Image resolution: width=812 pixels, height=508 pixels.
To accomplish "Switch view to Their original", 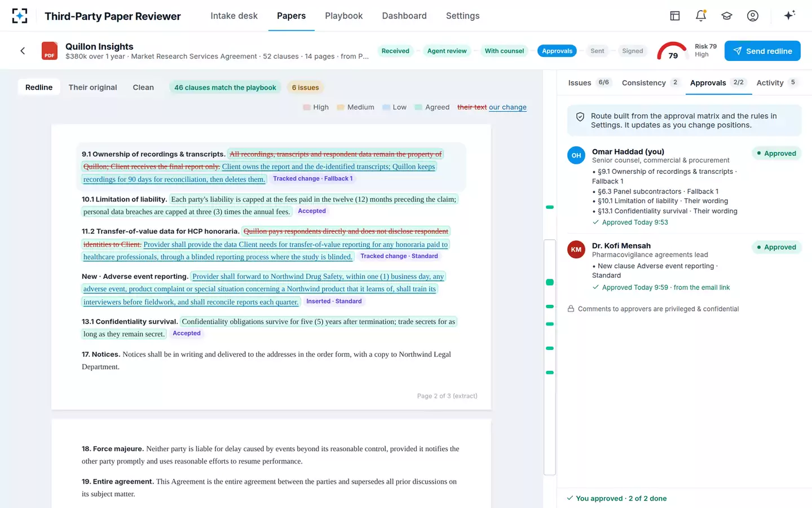I will 92,87.
